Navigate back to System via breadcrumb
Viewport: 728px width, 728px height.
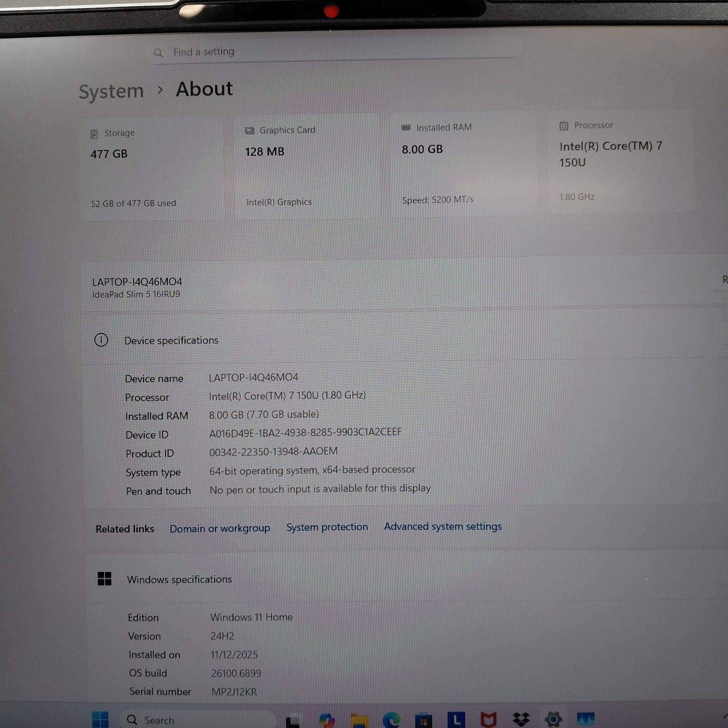[110, 91]
